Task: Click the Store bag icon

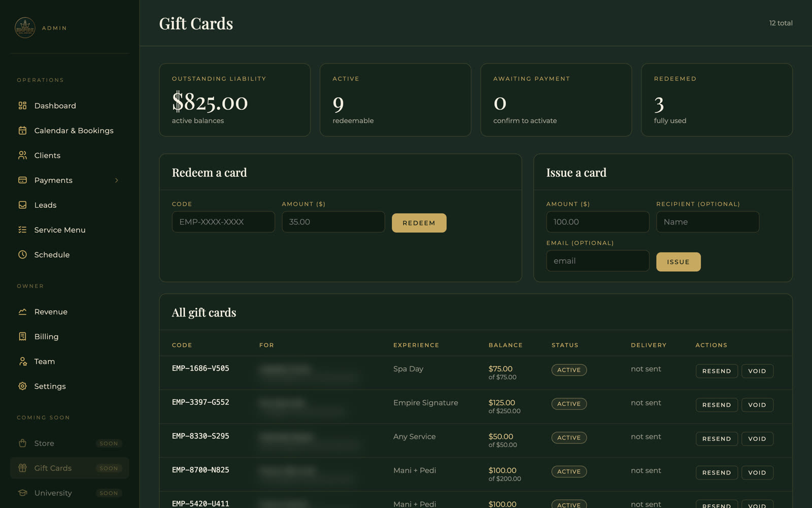Action: click(x=22, y=443)
